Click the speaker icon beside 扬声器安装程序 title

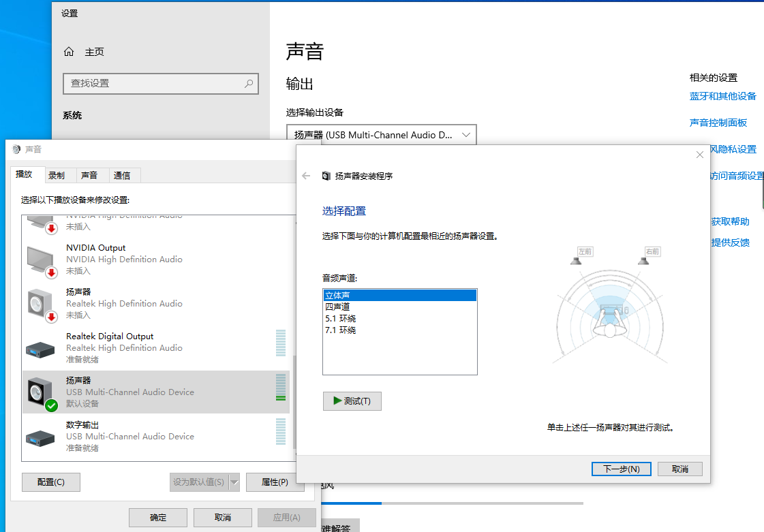326,176
